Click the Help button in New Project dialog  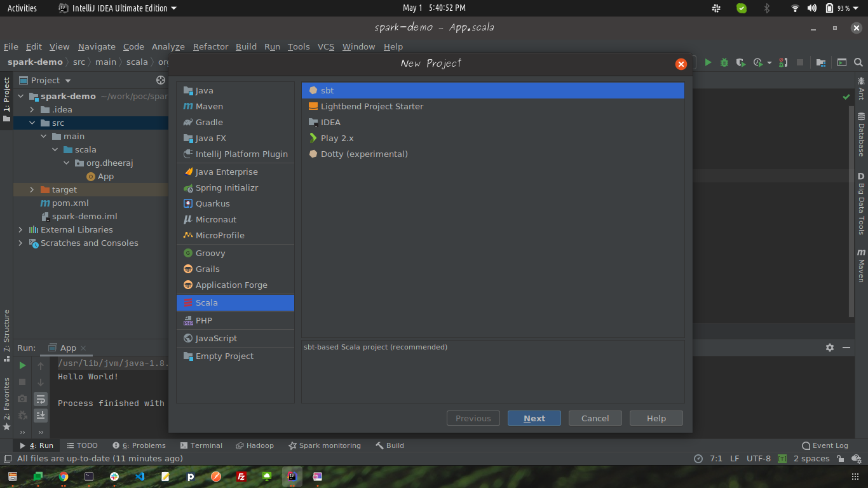[656, 418]
